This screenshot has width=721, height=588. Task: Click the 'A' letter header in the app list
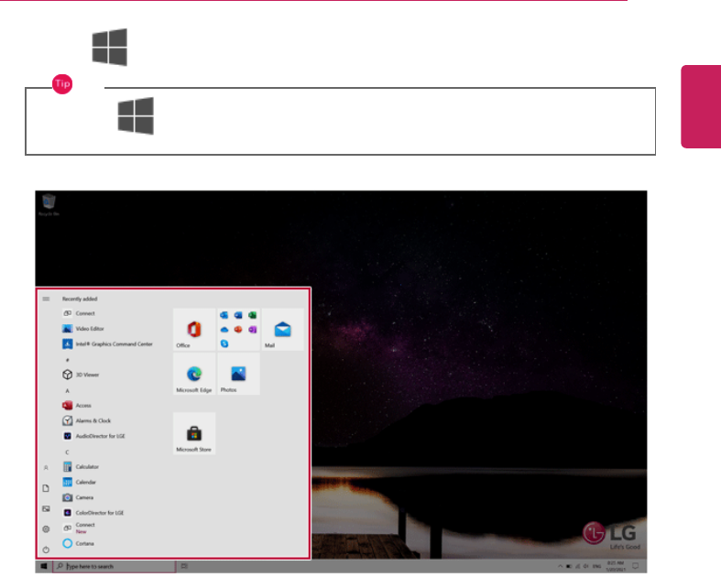pos(67,391)
